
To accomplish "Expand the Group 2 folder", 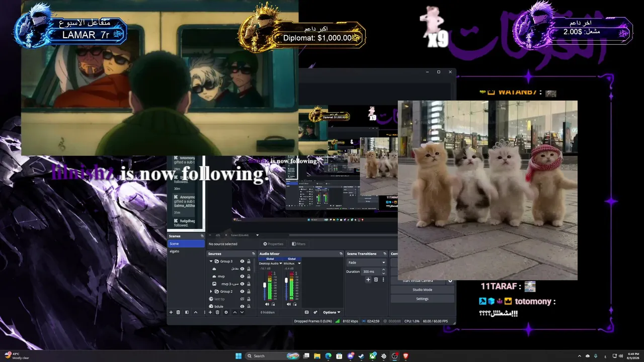I will 211,292.
